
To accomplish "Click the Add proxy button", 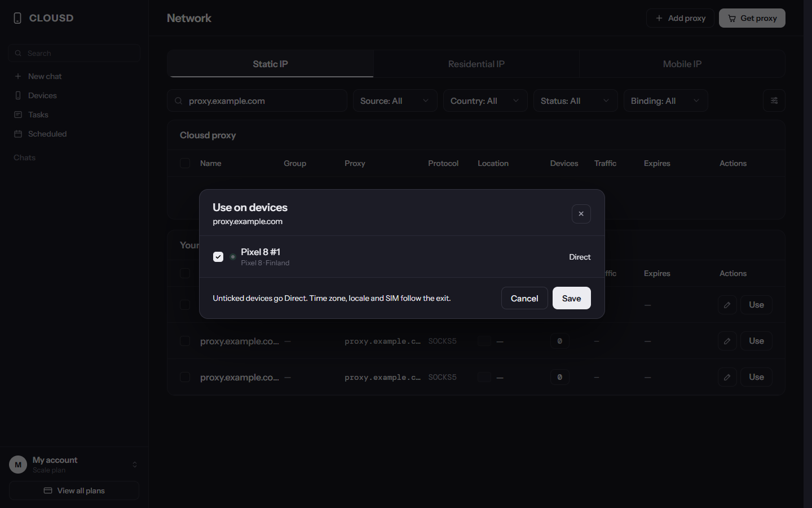I will pos(680,18).
